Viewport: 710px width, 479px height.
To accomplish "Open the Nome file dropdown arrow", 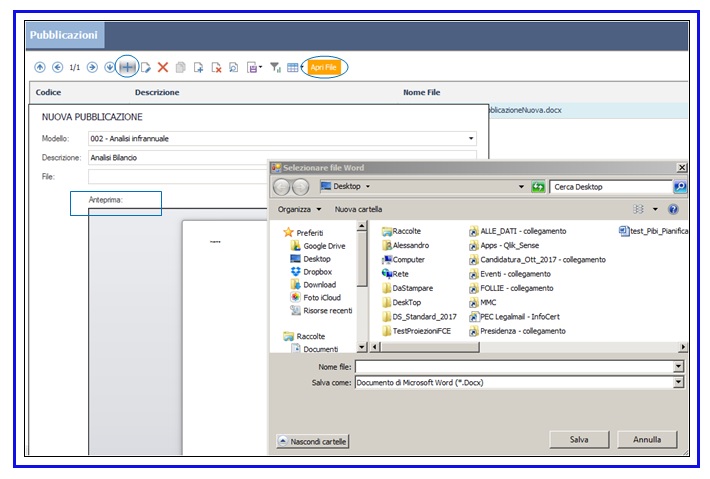I will (678, 367).
